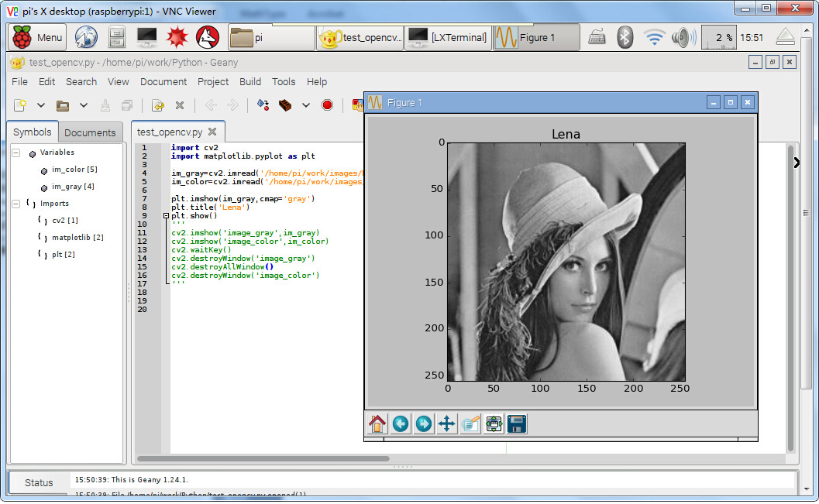This screenshot has height=504, width=819.
Task: Open a file with the Geany folder icon
Action: tap(63, 105)
